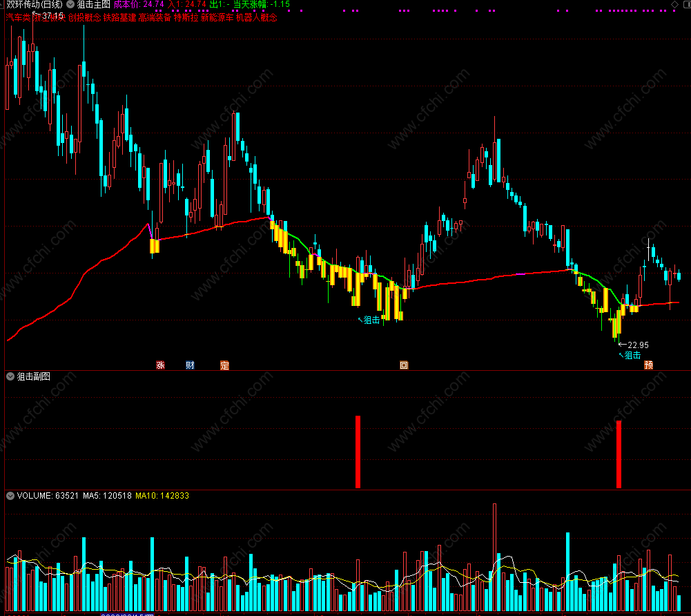The width and height of the screenshot is (691, 616).
Task: Click the 入1: 24.74 value
Action: tap(187, 4)
